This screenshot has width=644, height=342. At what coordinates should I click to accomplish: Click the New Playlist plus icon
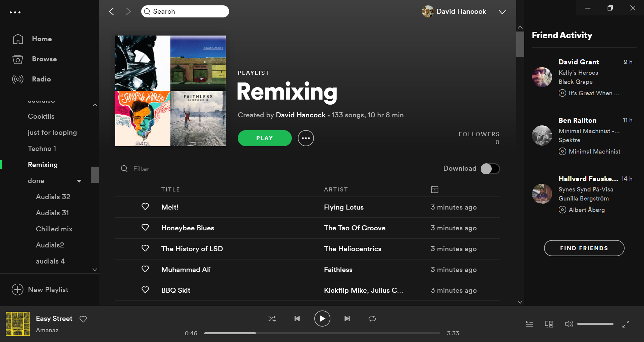pos(17,289)
